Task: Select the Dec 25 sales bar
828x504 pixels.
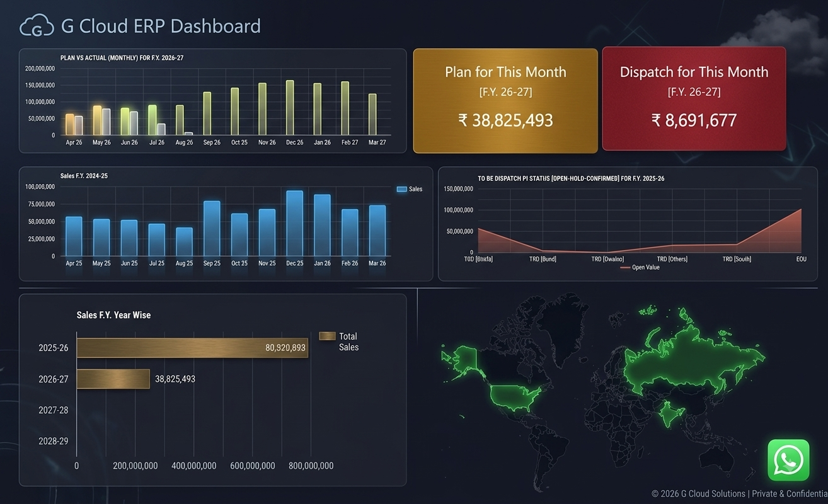Action: [294, 224]
